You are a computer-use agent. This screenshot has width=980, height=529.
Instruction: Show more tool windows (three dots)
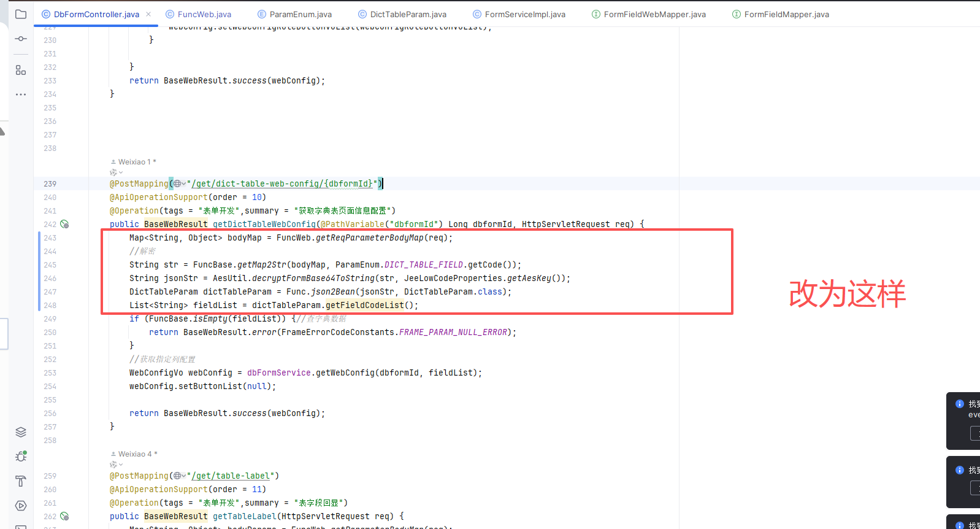click(21, 95)
